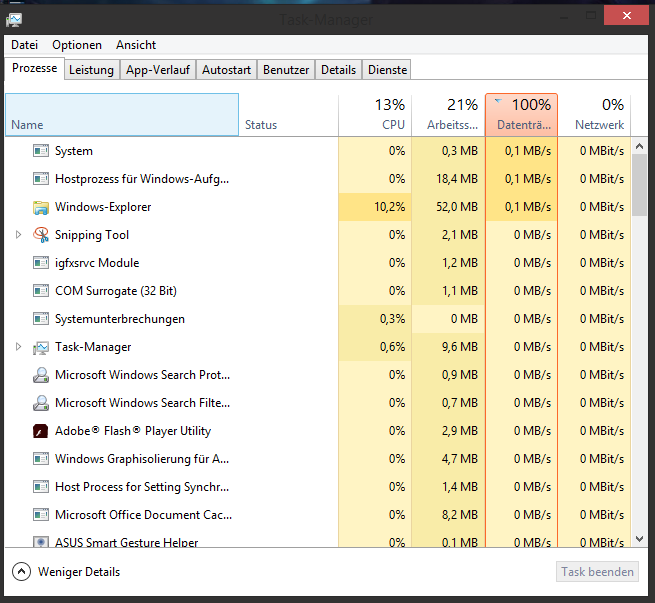Open the Optionen menu
The image size is (655, 603).
point(77,45)
